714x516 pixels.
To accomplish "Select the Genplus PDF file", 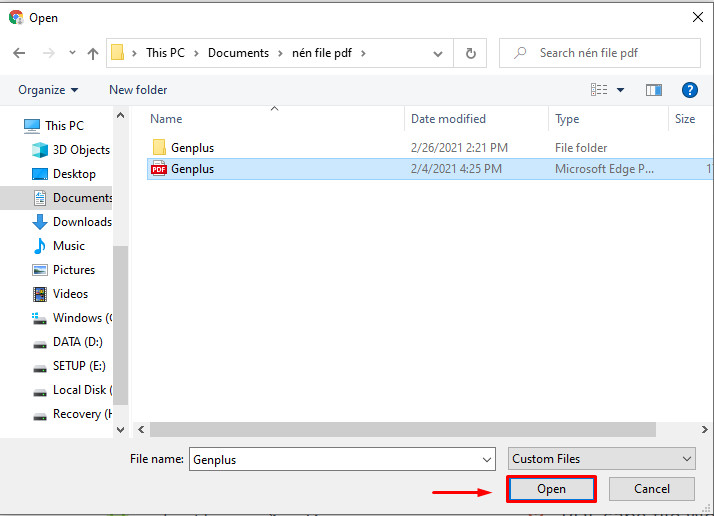I will click(x=429, y=169).
